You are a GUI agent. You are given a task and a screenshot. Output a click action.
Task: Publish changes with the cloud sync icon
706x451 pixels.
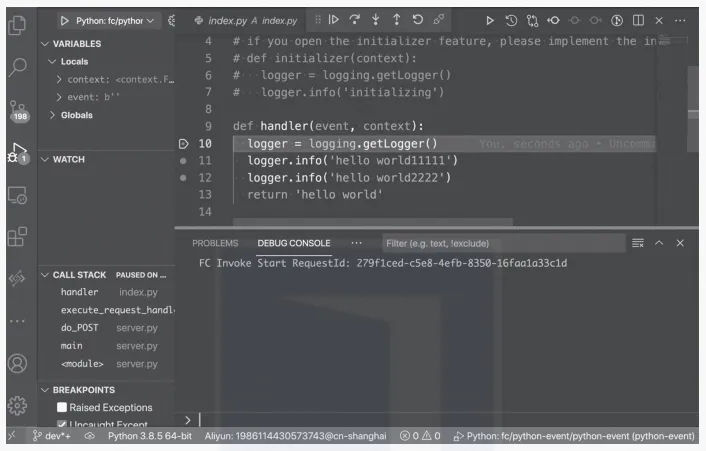[90, 436]
